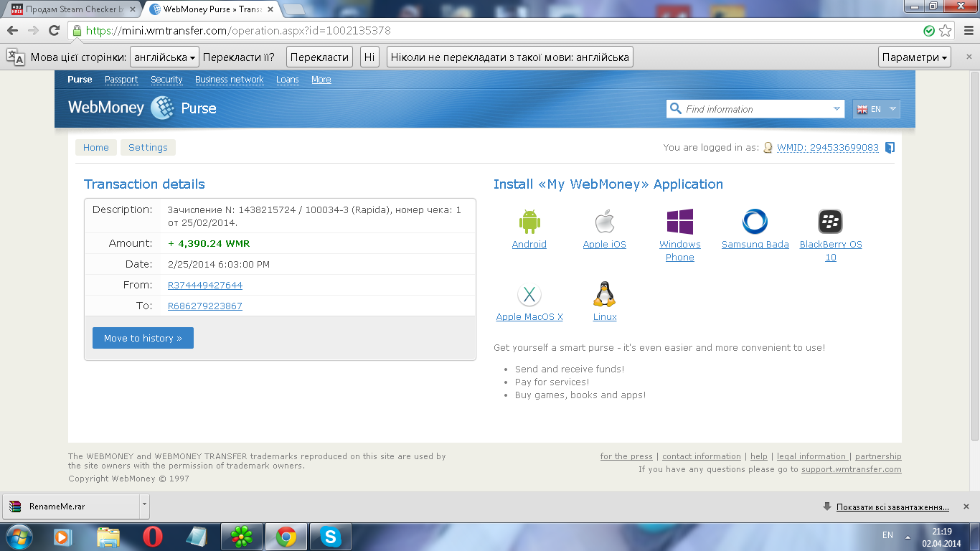
Task: Click the WebMoney globe logo
Action: point(162,108)
